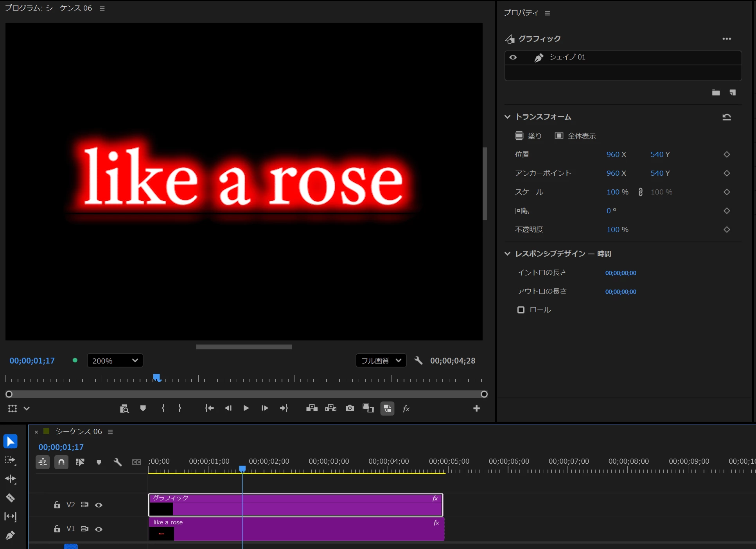Select the シェイプ 01 layer row
This screenshot has width=756, height=549.
click(x=623, y=57)
